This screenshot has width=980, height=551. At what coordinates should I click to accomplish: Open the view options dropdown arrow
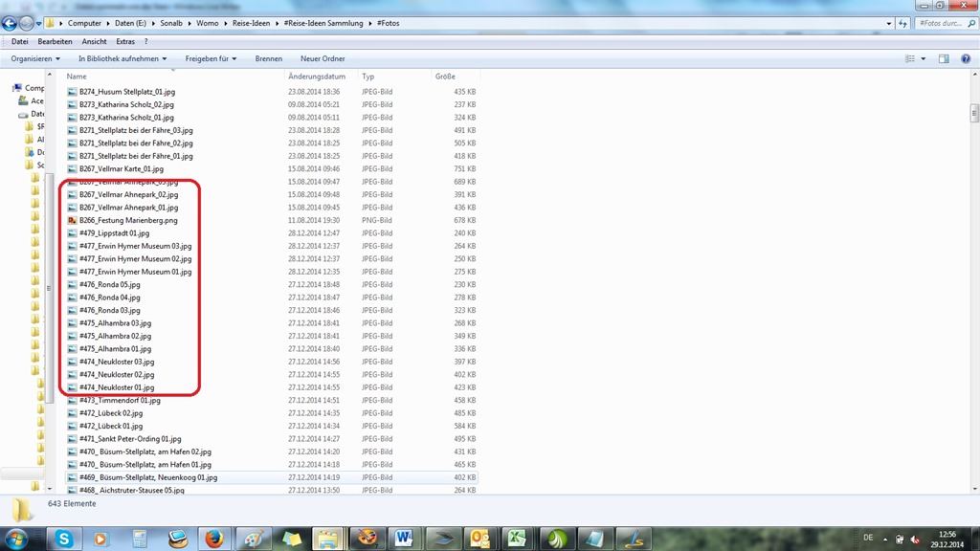[x=924, y=58]
